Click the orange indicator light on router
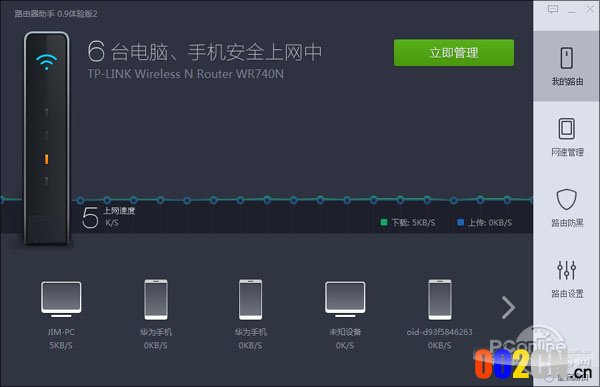 pos(46,159)
